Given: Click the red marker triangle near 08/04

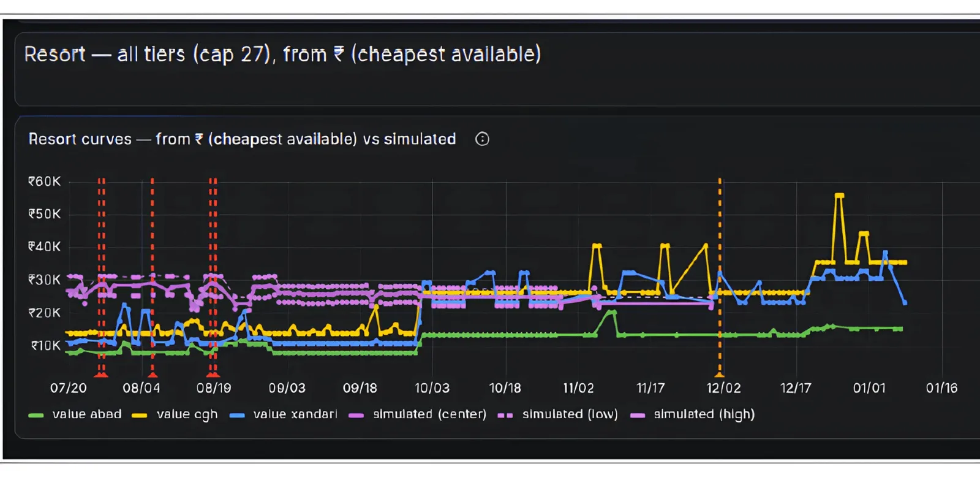Looking at the screenshot, I should click(153, 374).
